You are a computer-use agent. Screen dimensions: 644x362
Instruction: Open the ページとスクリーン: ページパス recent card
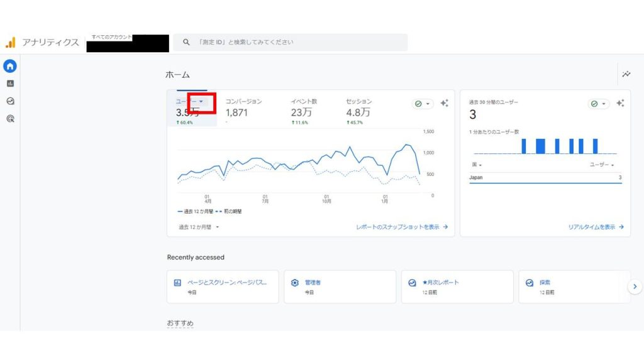point(223,287)
